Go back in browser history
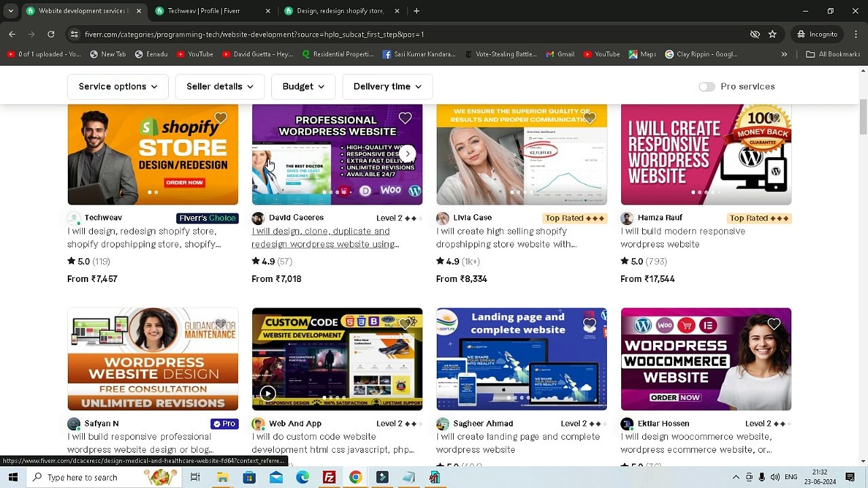This screenshot has height=488, width=868. pyautogui.click(x=12, y=34)
